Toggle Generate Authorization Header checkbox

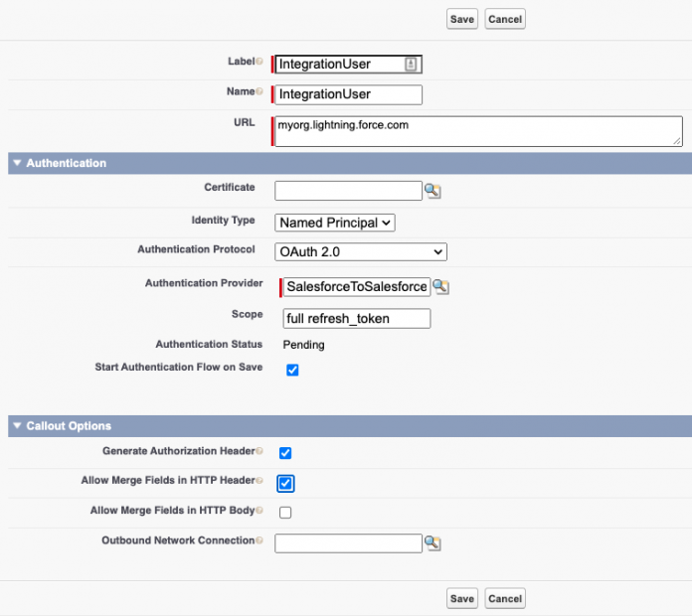[285, 453]
